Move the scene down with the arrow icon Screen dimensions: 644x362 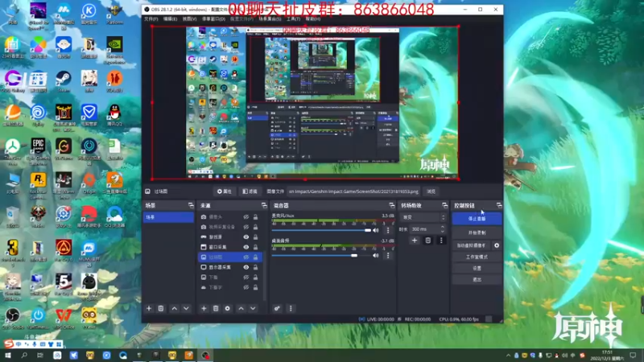point(186,308)
